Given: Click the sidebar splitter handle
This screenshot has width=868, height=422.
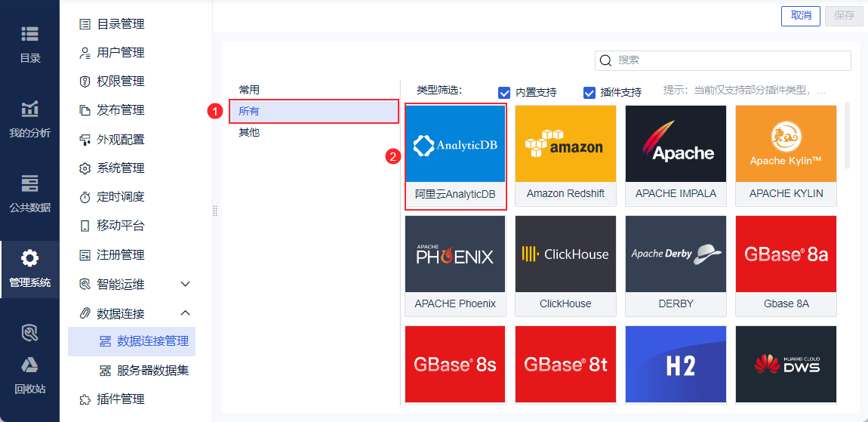Looking at the screenshot, I should coord(215,211).
